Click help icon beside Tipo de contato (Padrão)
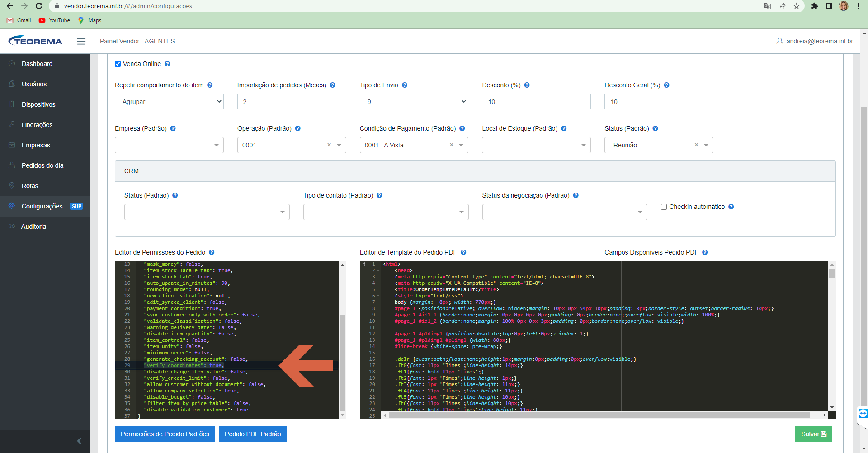 (x=379, y=195)
